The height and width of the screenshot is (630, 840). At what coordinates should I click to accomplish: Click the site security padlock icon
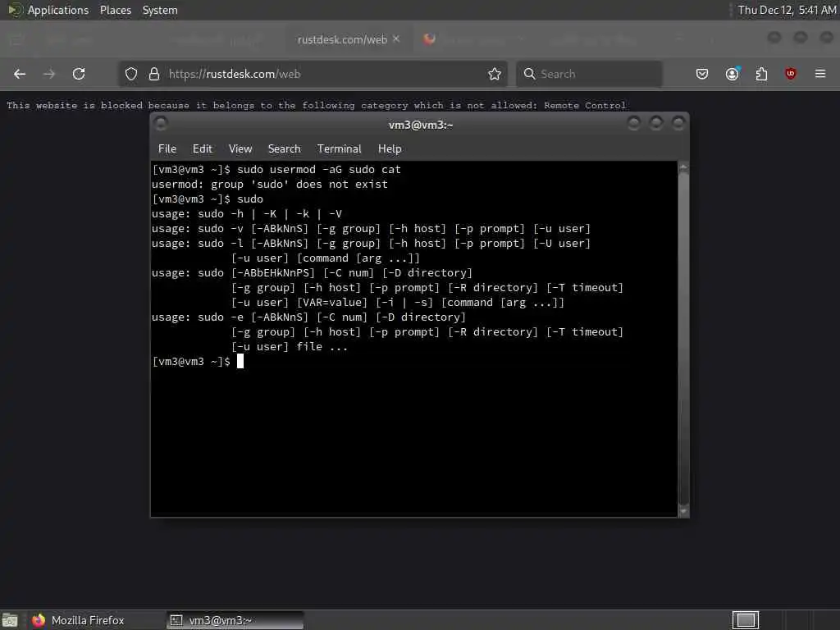pos(154,74)
